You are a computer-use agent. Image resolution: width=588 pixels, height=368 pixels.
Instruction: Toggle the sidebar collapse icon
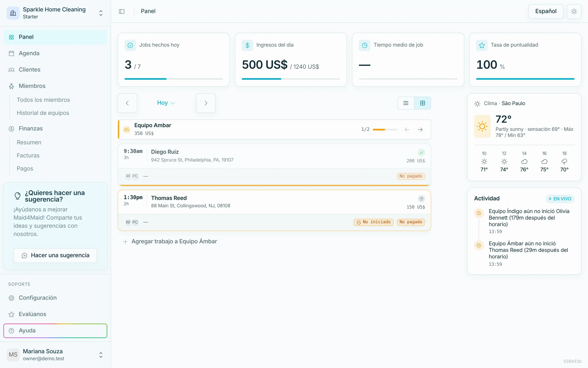[122, 11]
